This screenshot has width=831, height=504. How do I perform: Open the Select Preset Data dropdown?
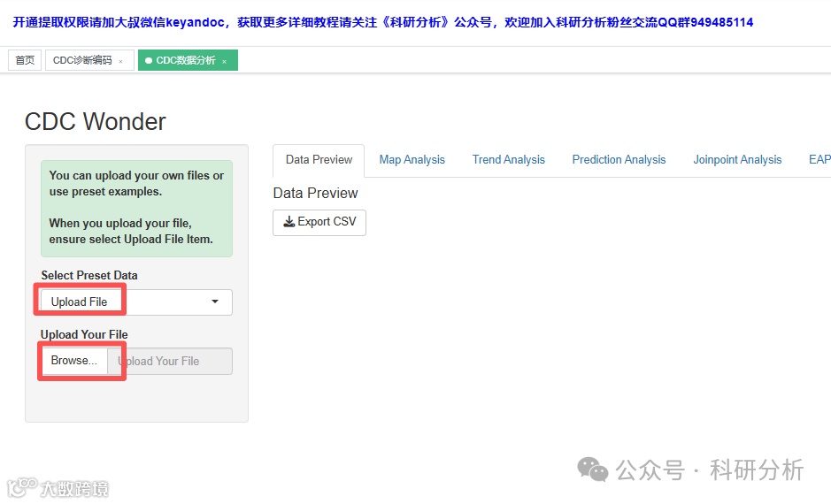(x=136, y=302)
